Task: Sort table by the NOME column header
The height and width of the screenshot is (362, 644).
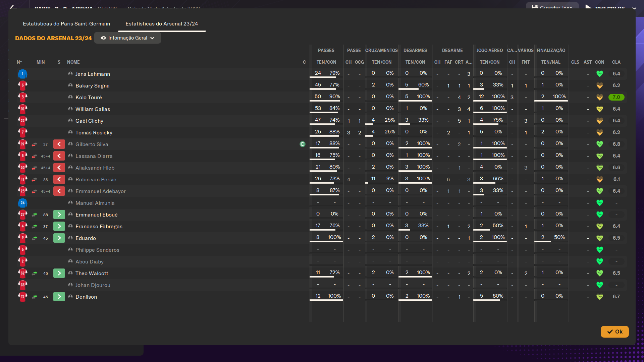Action: coord(73,62)
